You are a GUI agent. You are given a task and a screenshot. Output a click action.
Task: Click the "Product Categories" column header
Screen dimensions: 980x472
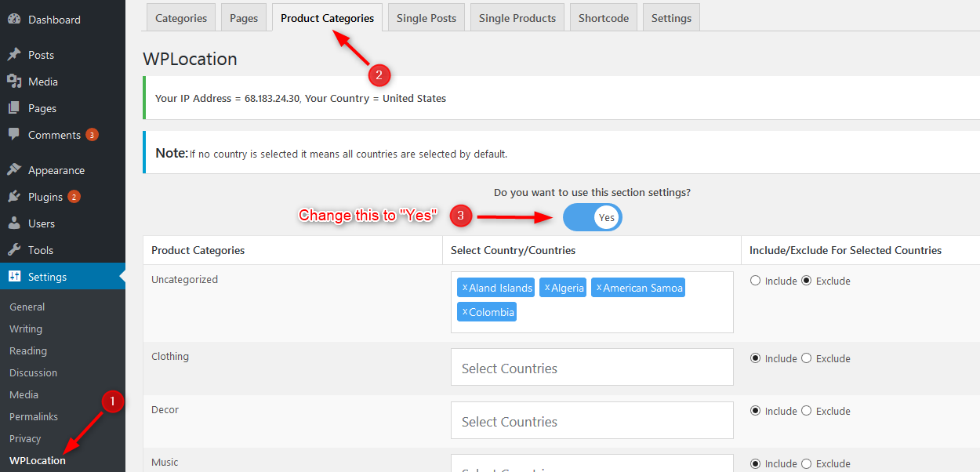(198, 250)
